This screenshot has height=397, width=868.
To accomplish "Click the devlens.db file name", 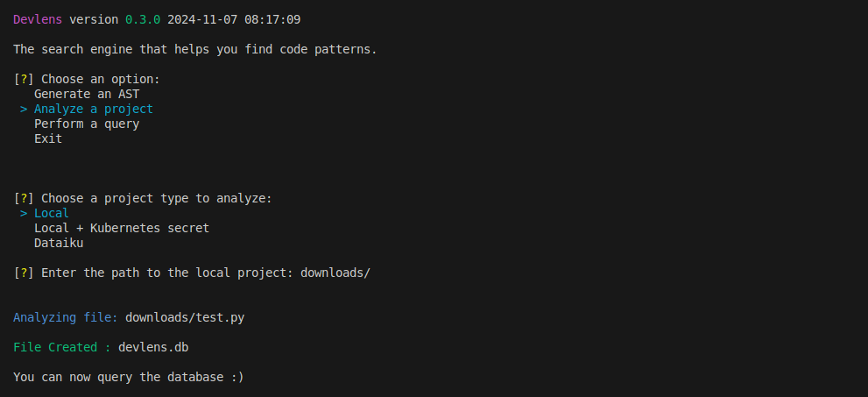I will 153,347.
